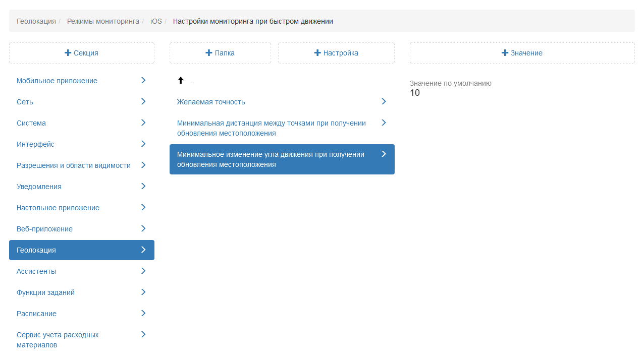The width and height of the screenshot is (644, 362).
Task: Click the chevron beside Сеть section
Action: pyautogui.click(x=143, y=102)
